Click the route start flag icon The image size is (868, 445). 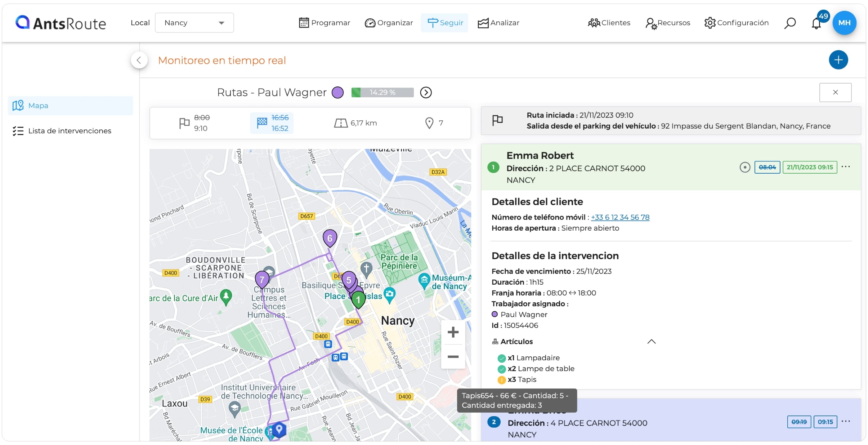pos(184,123)
